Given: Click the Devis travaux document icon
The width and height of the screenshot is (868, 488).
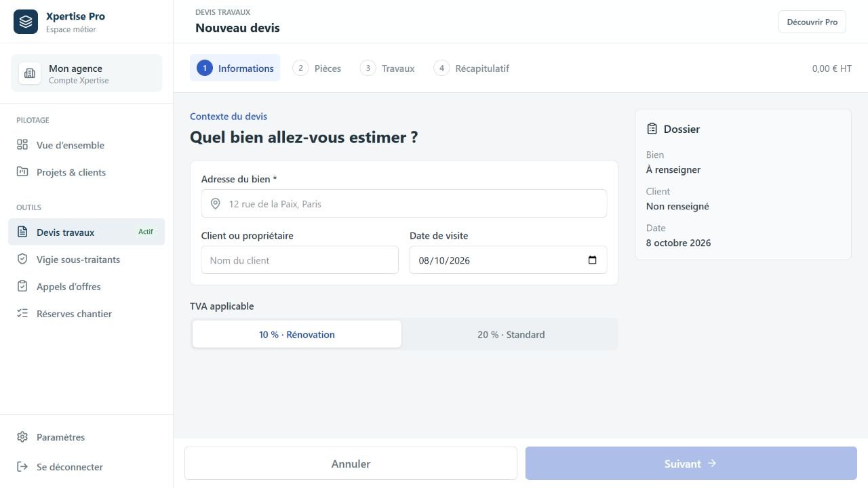Looking at the screenshot, I should pos(22,232).
